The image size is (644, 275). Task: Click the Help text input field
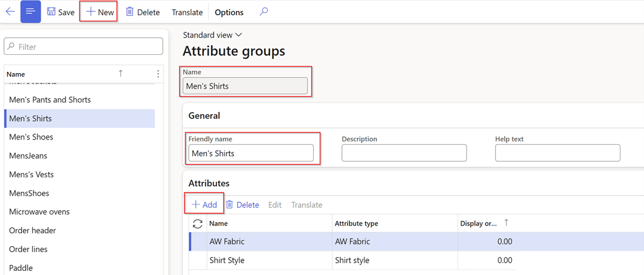tap(558, 153)
